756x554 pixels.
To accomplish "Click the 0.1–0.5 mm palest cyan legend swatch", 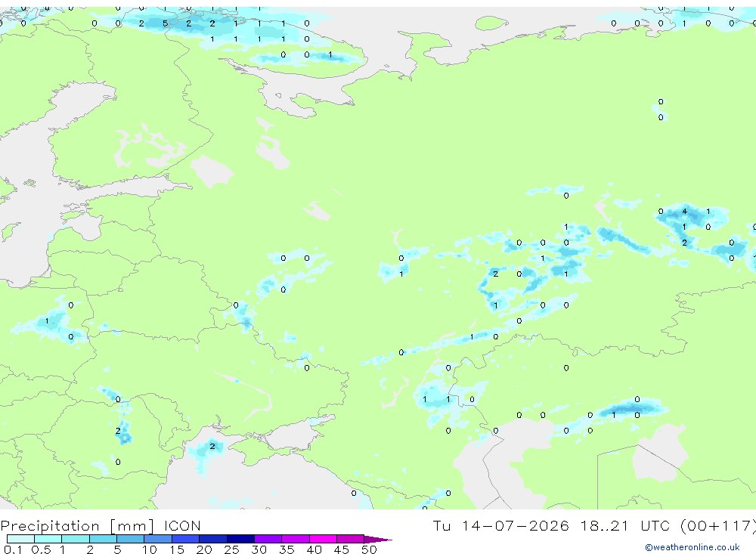I will click(20, 539).
